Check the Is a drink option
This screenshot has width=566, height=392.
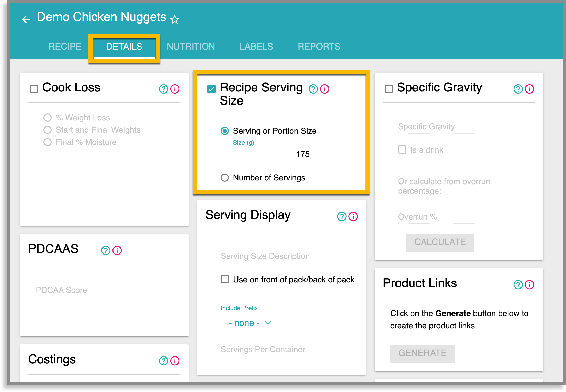click(402, 150)
